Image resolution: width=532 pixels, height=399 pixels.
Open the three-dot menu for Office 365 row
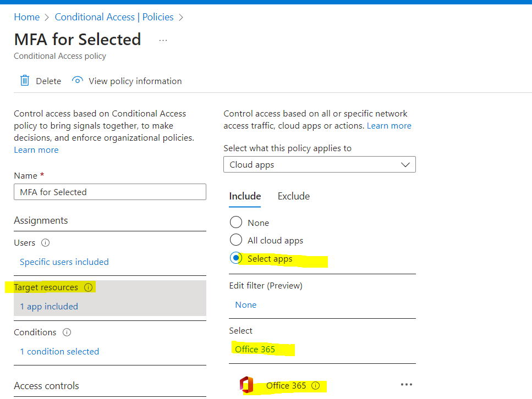[x=407, y=384]
